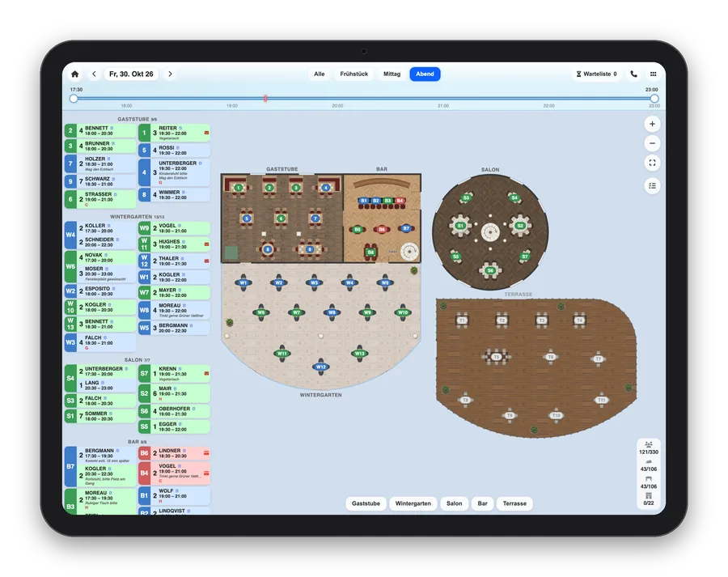
Task: Click the red current-time marker on timeline
Action: click(x=265, y=99)
